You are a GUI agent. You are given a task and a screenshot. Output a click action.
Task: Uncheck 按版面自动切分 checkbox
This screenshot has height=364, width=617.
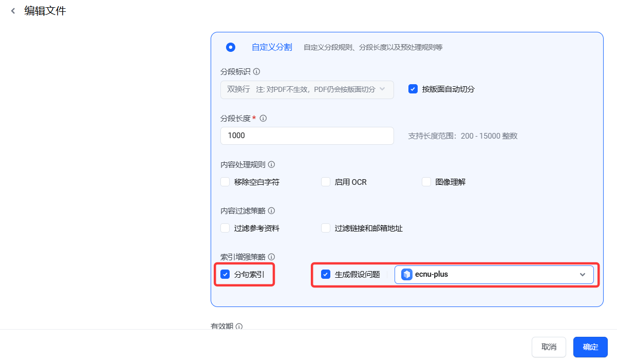pyautogui.click(x=413, y=89)
